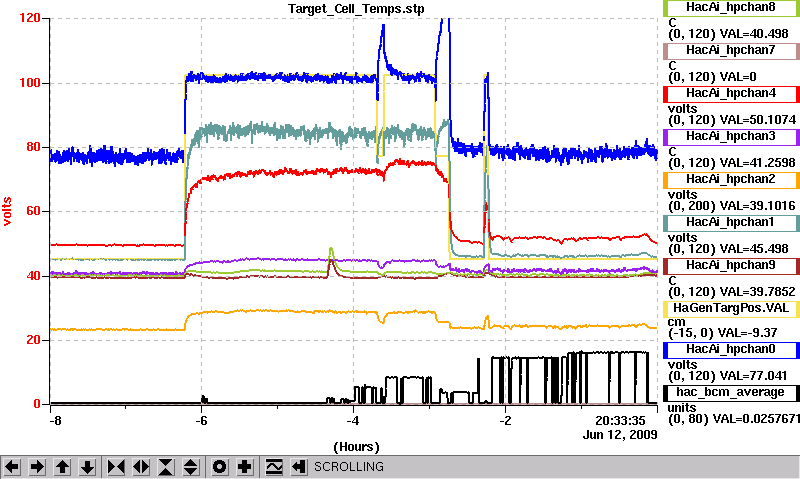Select the HacAi_hpchan3 curve in legend
Image resolution: width=800 pixels, height=479 pixels.
(731, 137)
